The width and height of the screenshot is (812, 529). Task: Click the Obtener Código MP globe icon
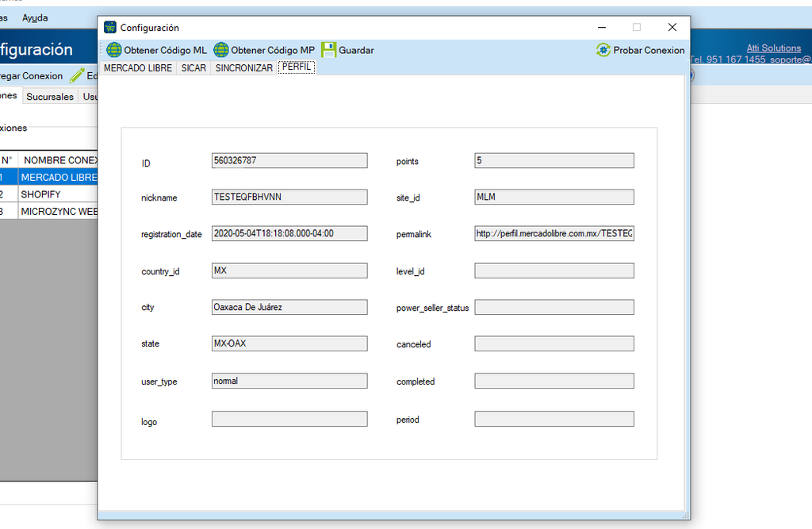(x=221, y=50)
